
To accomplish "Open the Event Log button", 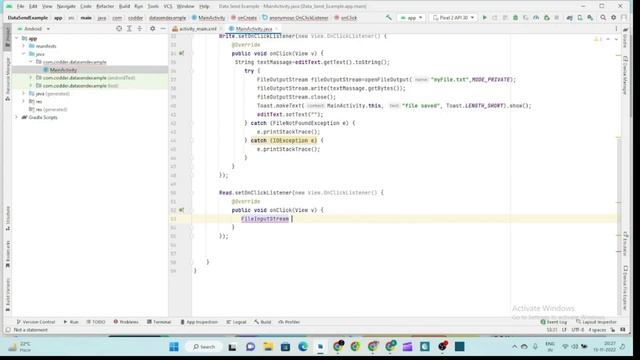I will [x=554, y=322].
